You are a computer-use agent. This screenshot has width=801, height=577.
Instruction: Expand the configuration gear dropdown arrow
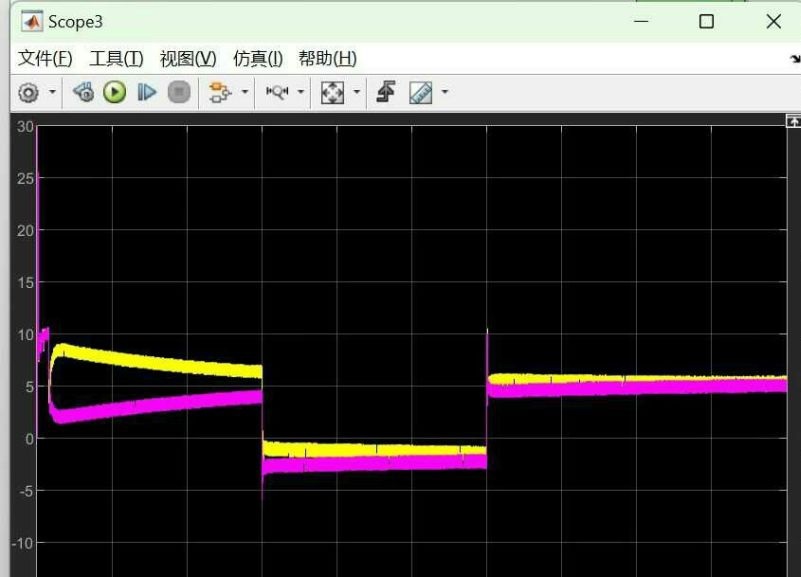click(x=52, y=92)
